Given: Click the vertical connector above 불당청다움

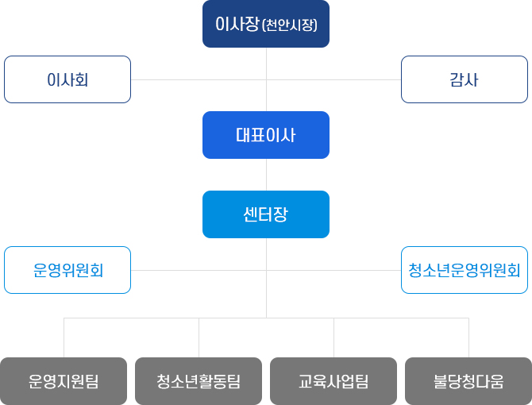Looking at the screenshot, I should pyautogui.click(x=469, y=337).
